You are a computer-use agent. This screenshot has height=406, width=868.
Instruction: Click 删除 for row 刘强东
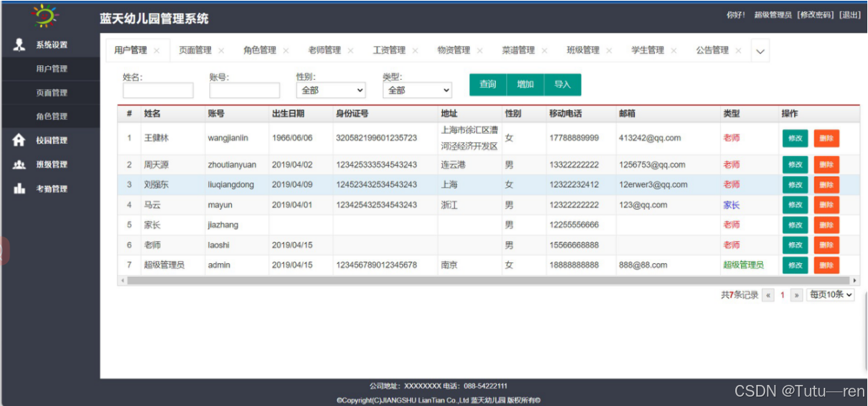click(827, 185)
